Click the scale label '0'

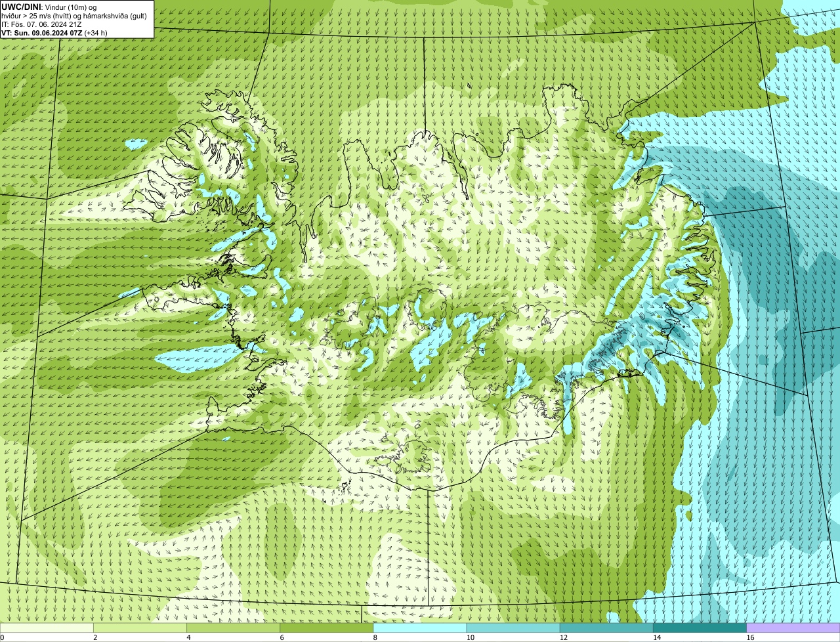coord(2,637)
